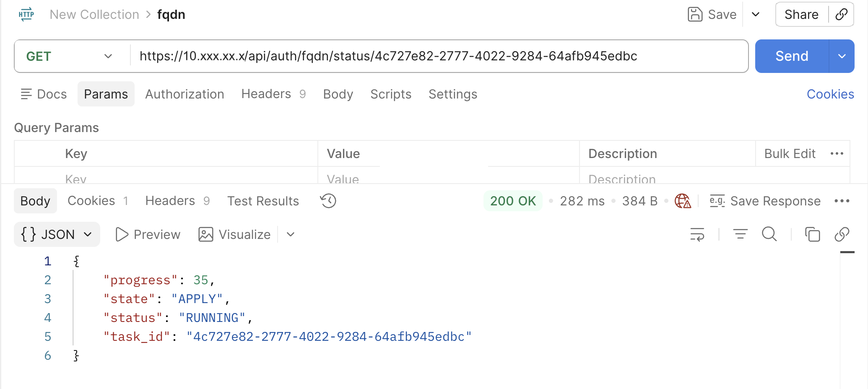Open the request Body tab
The height and width of the screenshot is (389, 868).
coord(338,94)
